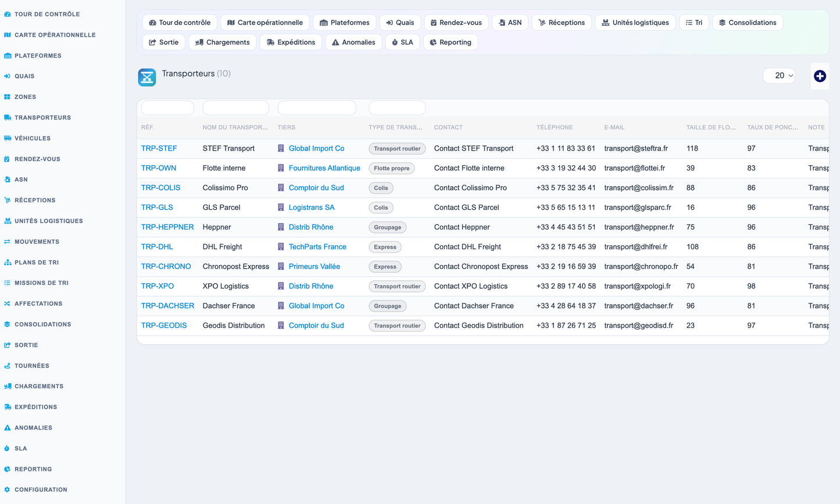This screenshot has height=504, width=840.
Task: Click the Plans de tri icon in the sidebar
Action: click(x=8, y=262)
